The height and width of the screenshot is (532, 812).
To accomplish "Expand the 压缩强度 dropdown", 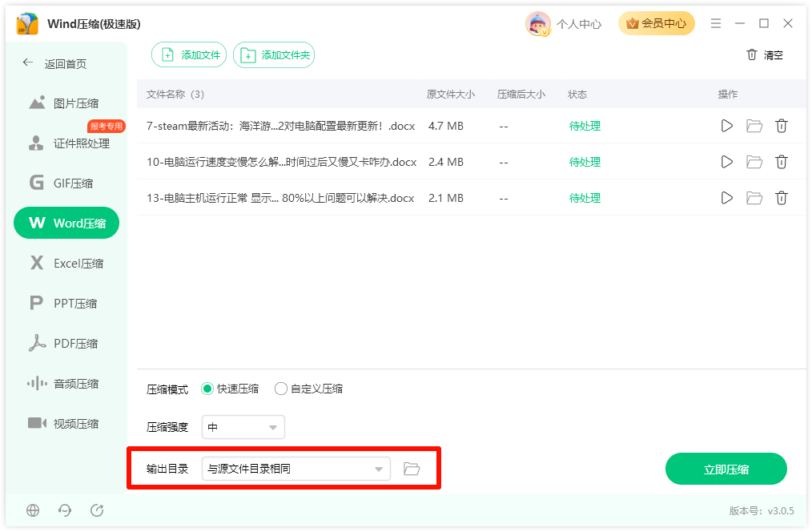I will (243, 427).
